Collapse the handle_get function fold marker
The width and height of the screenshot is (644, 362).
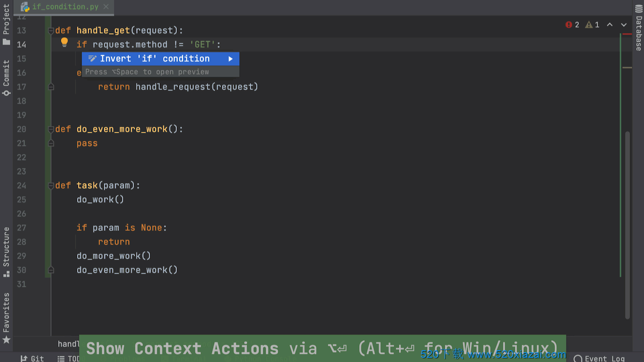pos(51,31)
